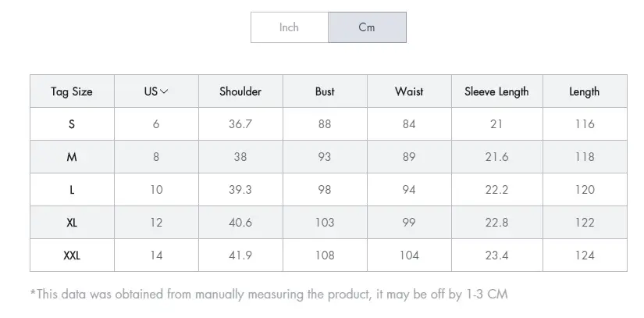Click the 124 length value
644x318 pixels.
coord(585,255)
